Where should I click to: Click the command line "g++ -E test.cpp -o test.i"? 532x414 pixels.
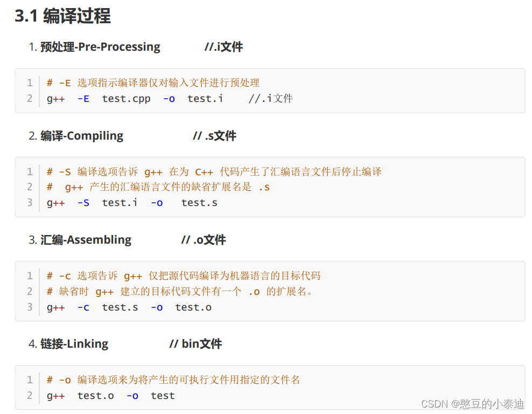click(x=135, y=99)
